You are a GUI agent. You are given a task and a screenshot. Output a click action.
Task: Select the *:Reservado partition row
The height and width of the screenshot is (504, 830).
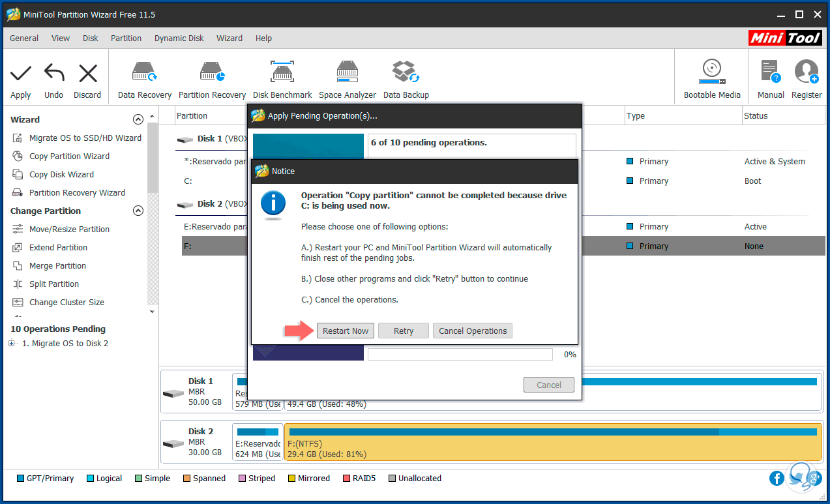[501, 161]
